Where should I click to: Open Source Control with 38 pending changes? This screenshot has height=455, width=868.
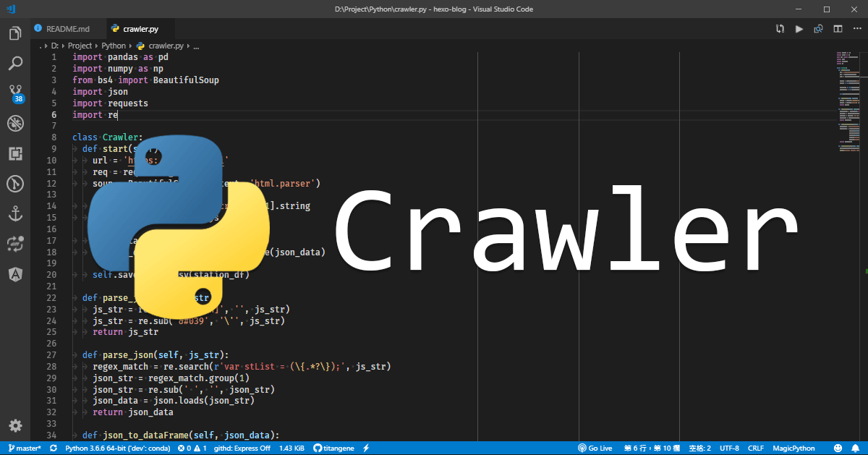click(15, 93)
